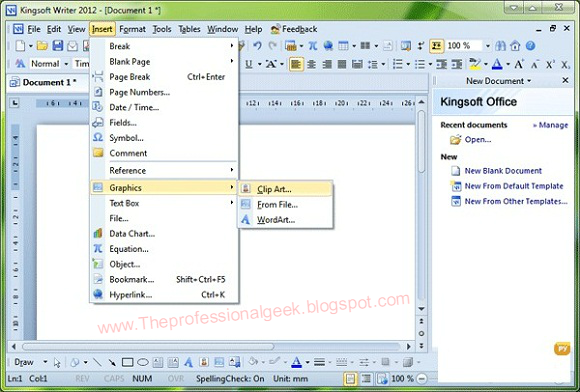Click the Redo arrow in the toolbar
The width and height of the screenshot is (580, 392).
(273, 46)
